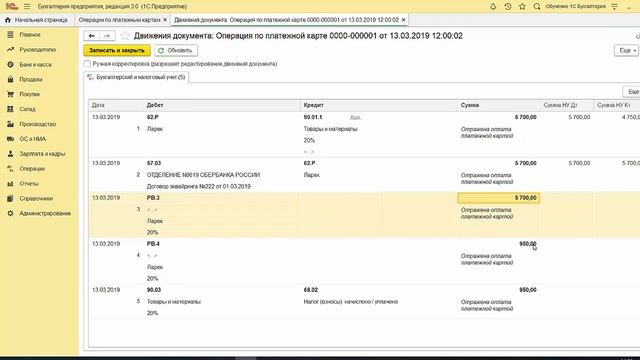This screenshot has width=640, height=360.
Task: Select credit account 90.01.1
Action: point(313,117)
